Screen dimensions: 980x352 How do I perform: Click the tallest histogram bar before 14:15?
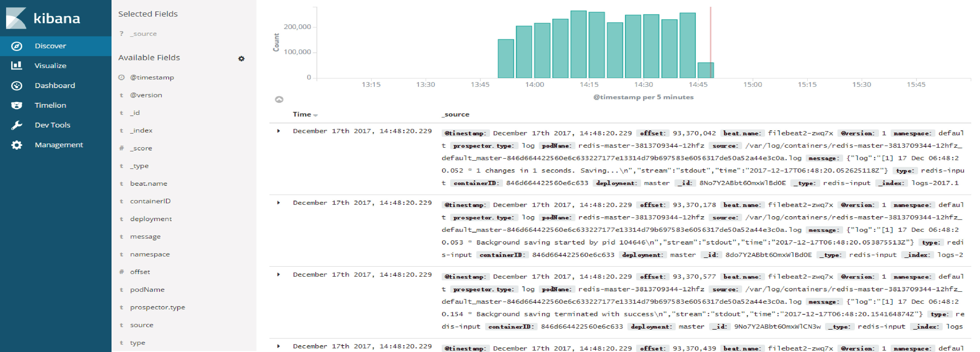(578, 44)
